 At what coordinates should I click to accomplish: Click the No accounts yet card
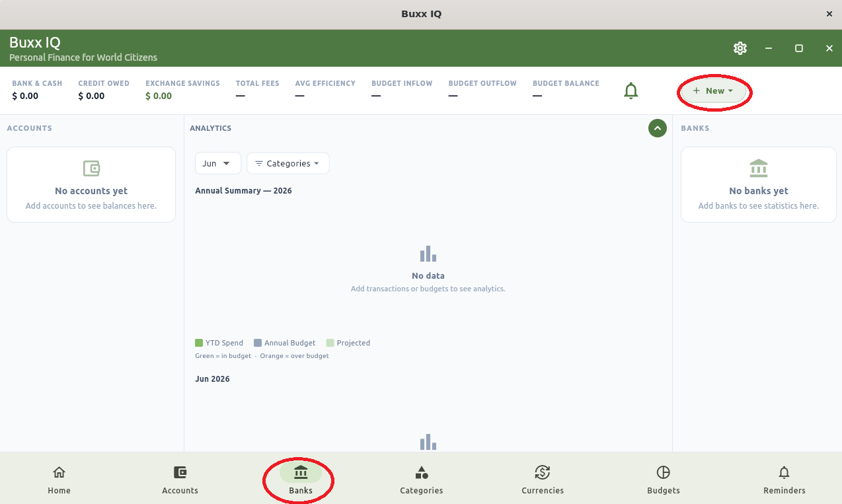pos(91,185)
